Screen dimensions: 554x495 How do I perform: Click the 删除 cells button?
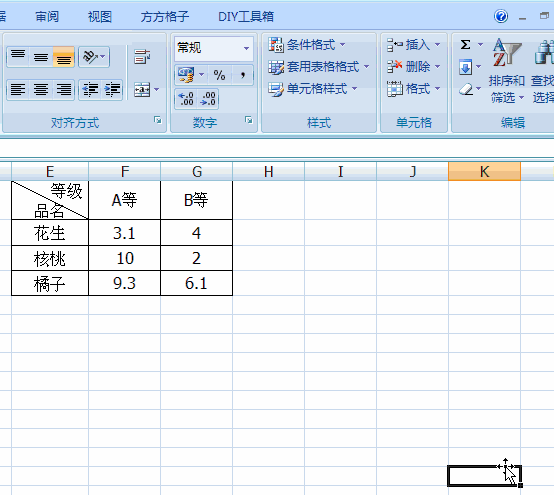coord(413,66)
